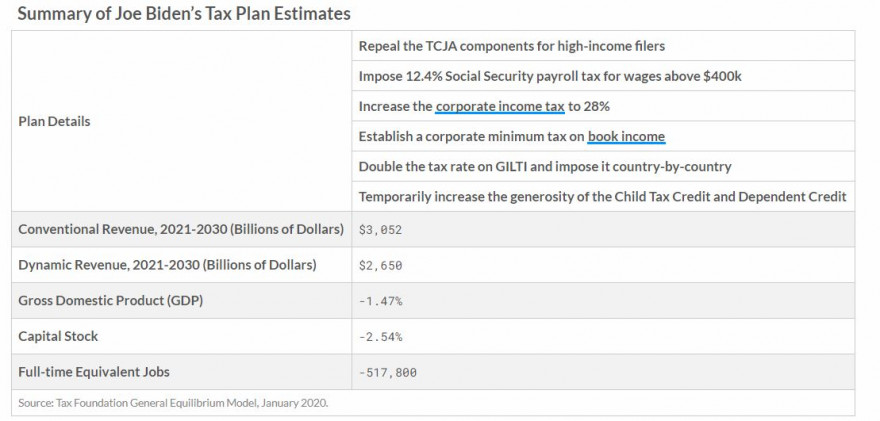
Task: Select the Gross Domestic Product (GDP) label
Action: [x=111, y=300]
